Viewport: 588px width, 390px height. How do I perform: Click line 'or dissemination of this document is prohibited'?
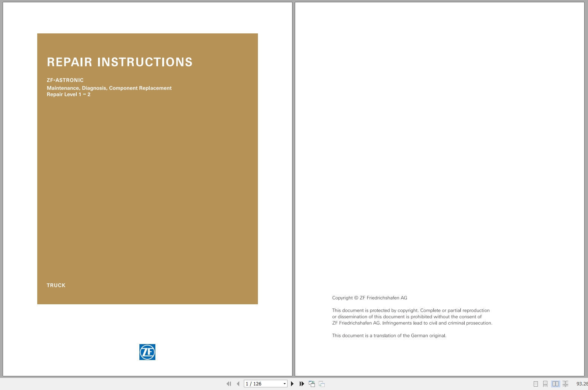pos(407,317)
